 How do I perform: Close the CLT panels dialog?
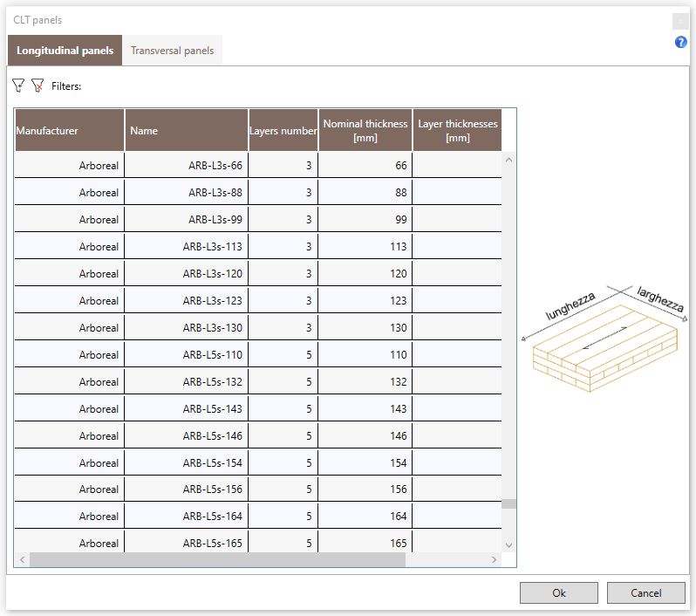click(x=680, y=21)
